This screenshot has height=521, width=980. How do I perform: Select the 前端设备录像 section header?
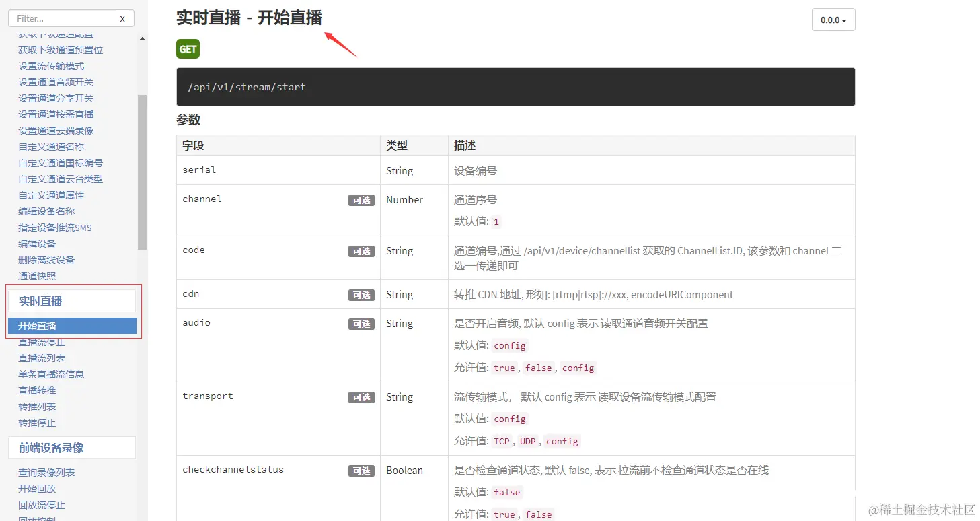click(72, 448)
